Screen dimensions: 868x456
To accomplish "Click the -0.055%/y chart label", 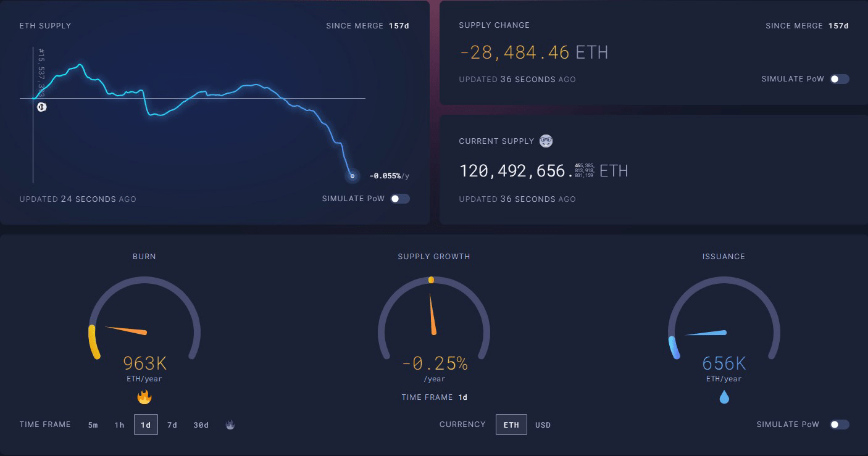I will click(389, 176).
